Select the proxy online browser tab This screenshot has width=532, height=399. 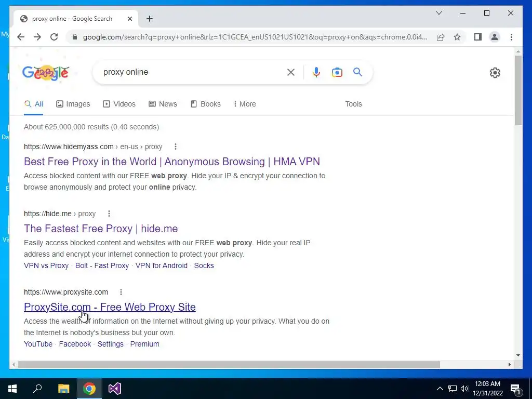click(76, 19)
